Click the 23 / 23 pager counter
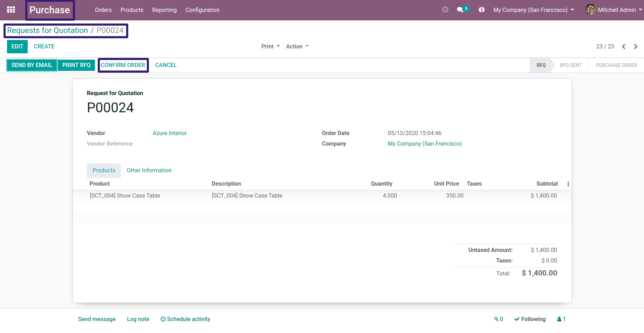644x333 pixels. point(605,46)
